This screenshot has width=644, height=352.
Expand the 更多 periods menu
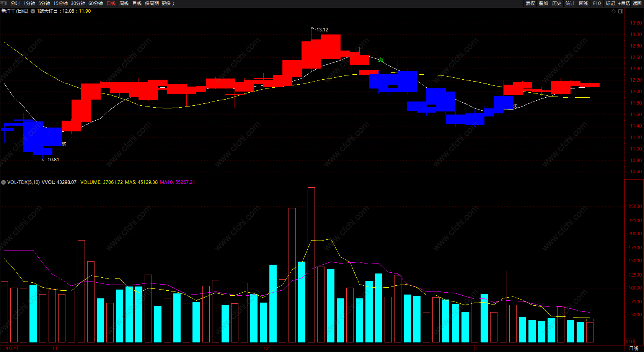(x=168, y=3)
